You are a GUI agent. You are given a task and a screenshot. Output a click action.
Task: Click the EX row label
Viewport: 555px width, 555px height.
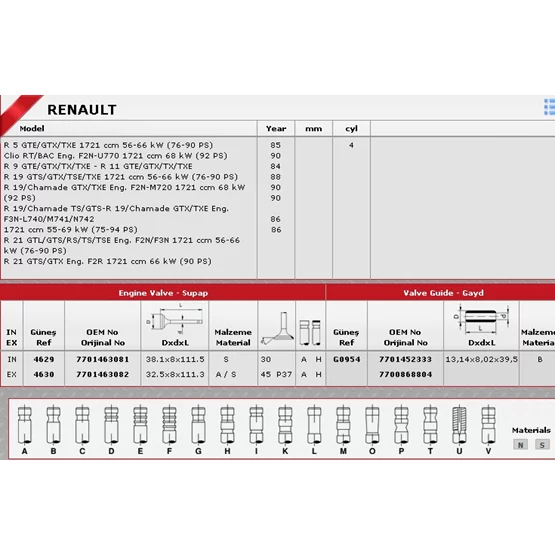click(x=12, y=374)
